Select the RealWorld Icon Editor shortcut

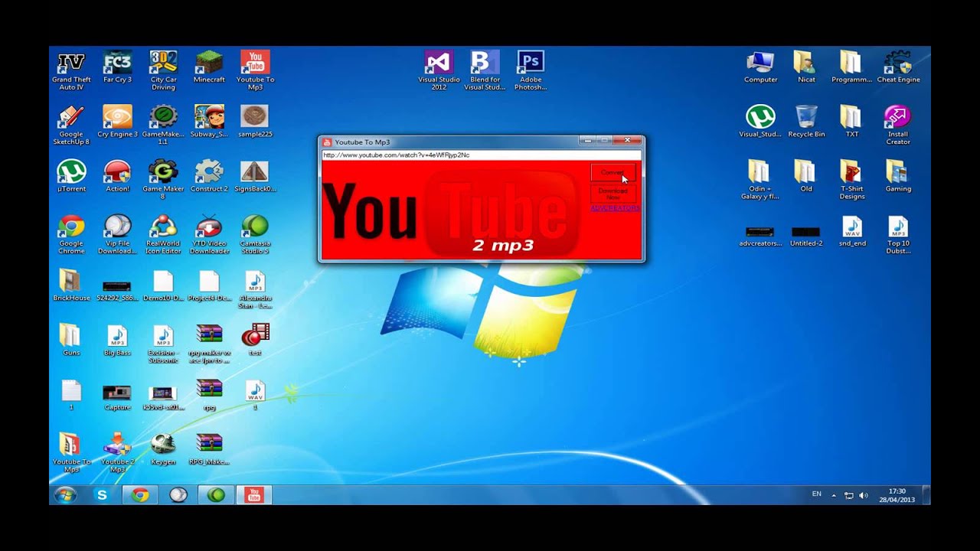point(163,233)
